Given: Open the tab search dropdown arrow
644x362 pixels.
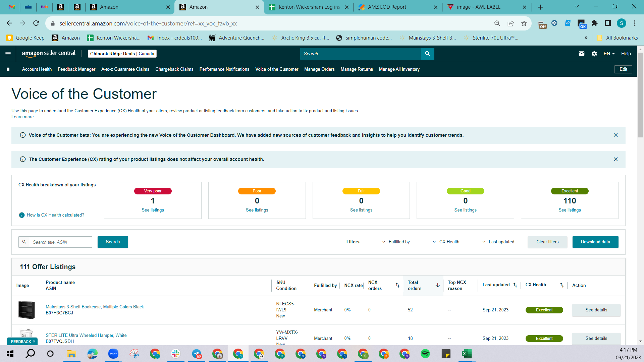Looking at the screenshot, I should [577, 7].
